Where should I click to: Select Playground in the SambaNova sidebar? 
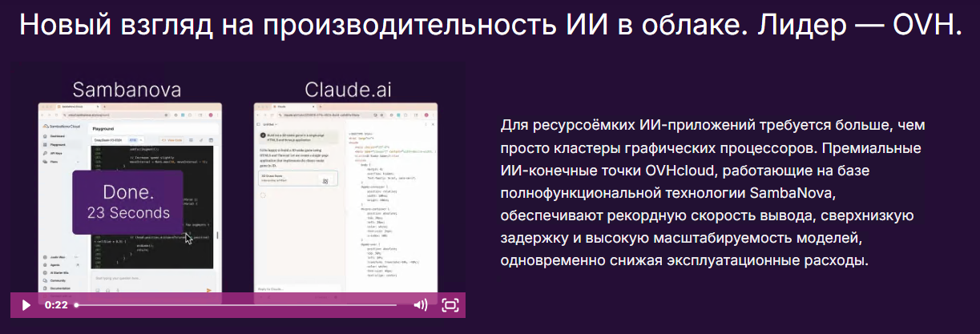[58, 144]
